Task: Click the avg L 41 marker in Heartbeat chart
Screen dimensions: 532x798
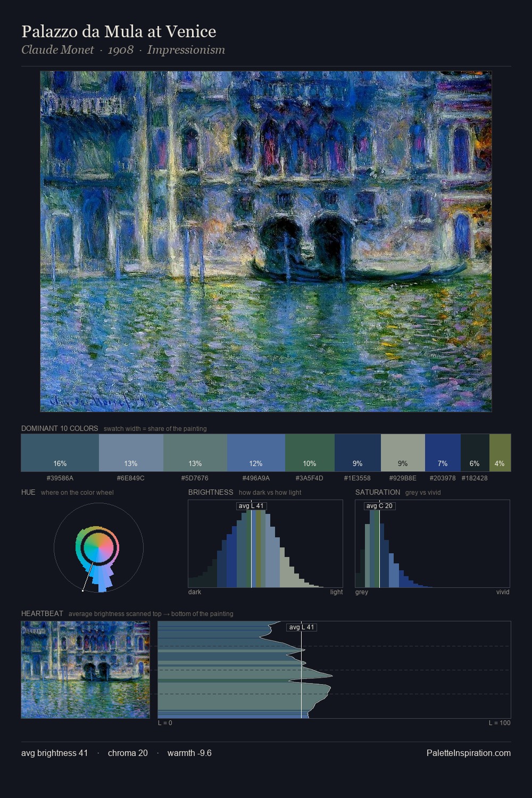Action: pos(302,627)
